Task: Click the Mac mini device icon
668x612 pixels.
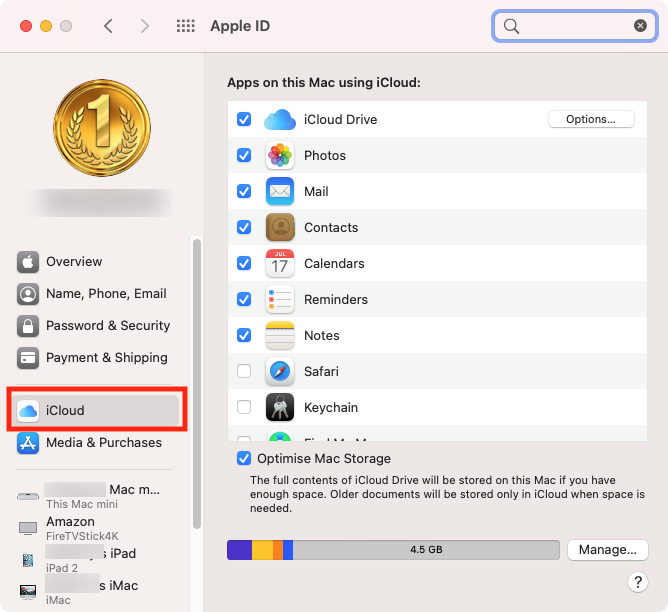Action: pos(28,496)
